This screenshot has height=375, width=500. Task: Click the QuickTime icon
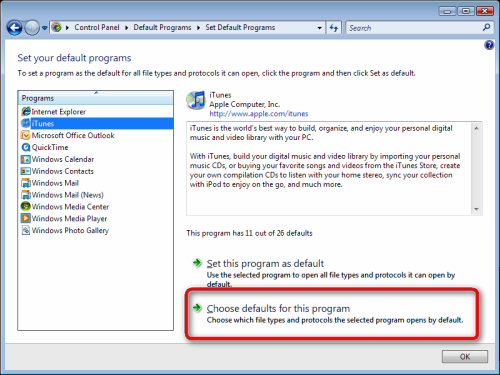pos(26,147)
